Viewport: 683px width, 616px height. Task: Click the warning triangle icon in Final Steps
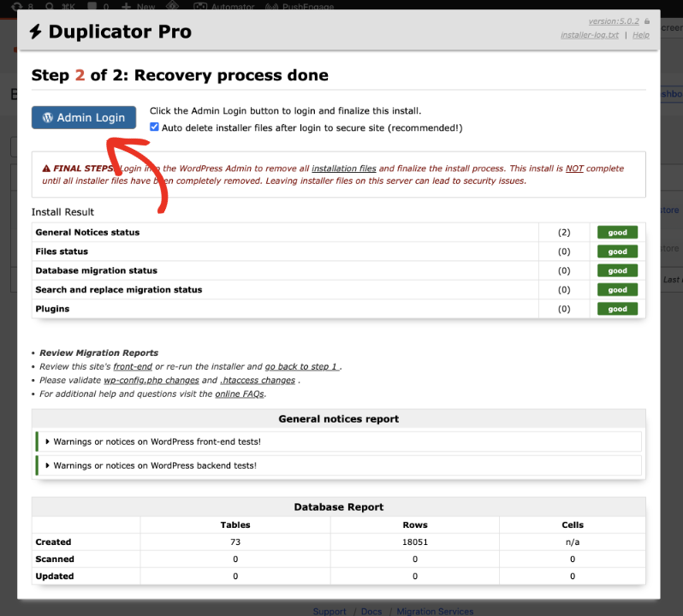46,169
